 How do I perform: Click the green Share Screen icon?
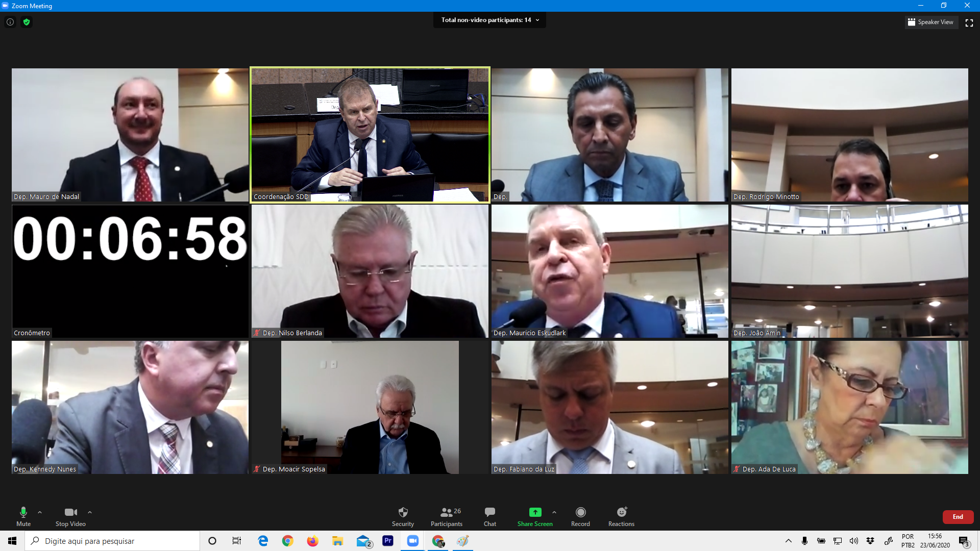[535, 512]
